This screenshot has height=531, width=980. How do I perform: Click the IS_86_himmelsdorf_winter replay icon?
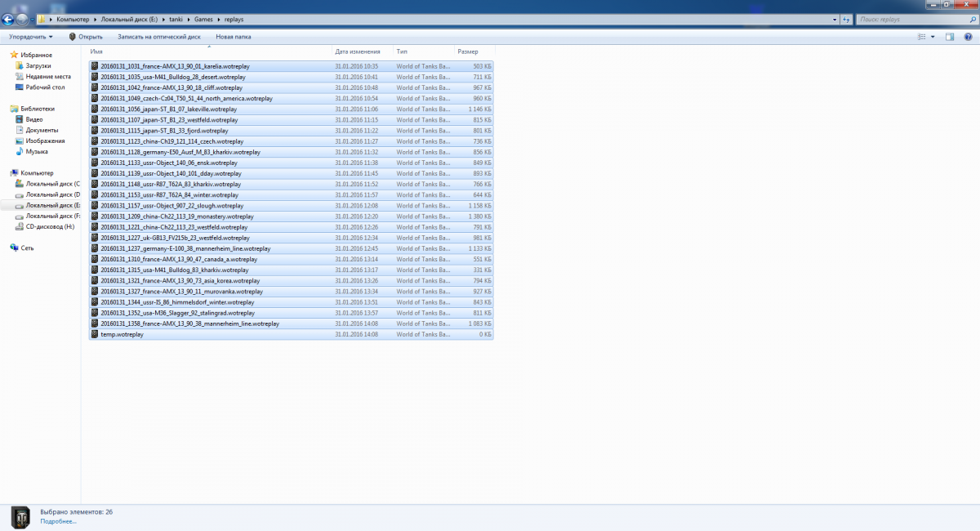[x=95, y=302]
